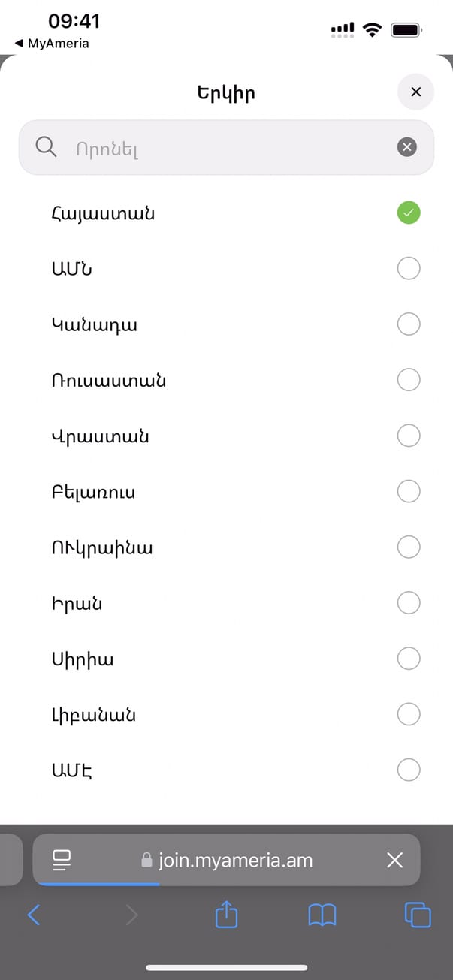Viewport: 453px width, 980px height.
Task: Return to MyAmeria app from status bar
Action: 51,44
